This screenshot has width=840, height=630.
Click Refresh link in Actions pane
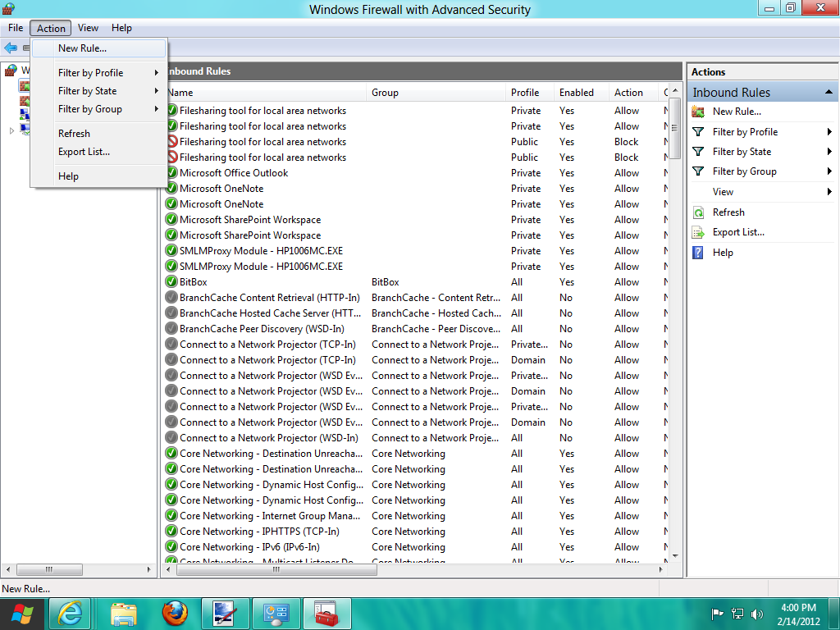pos(728,212)
